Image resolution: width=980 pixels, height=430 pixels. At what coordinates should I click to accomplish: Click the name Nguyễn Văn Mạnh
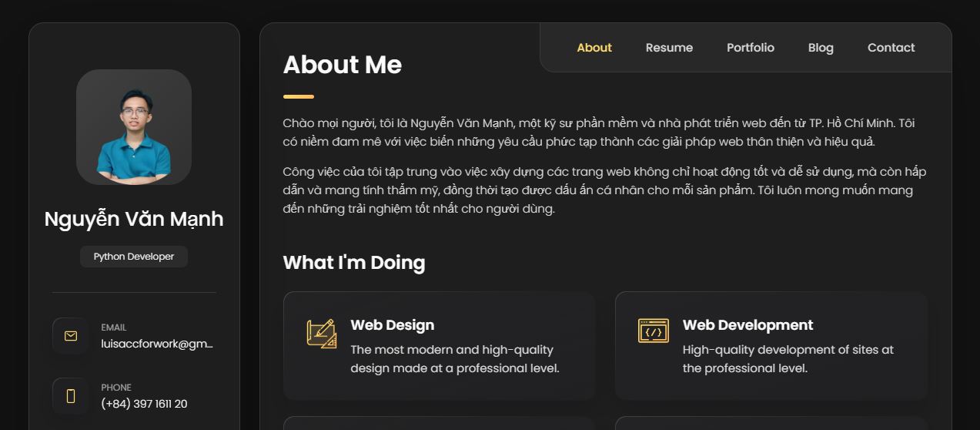click(134, 219)
